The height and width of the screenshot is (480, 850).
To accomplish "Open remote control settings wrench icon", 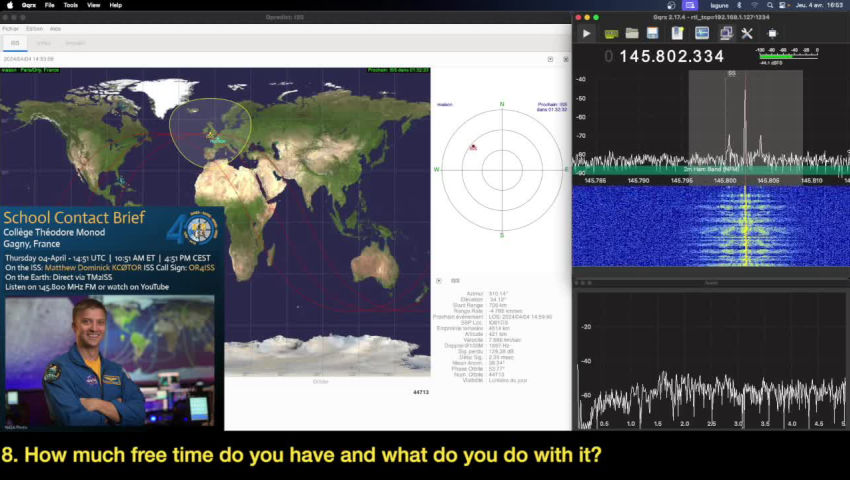I will coord(746,33).
